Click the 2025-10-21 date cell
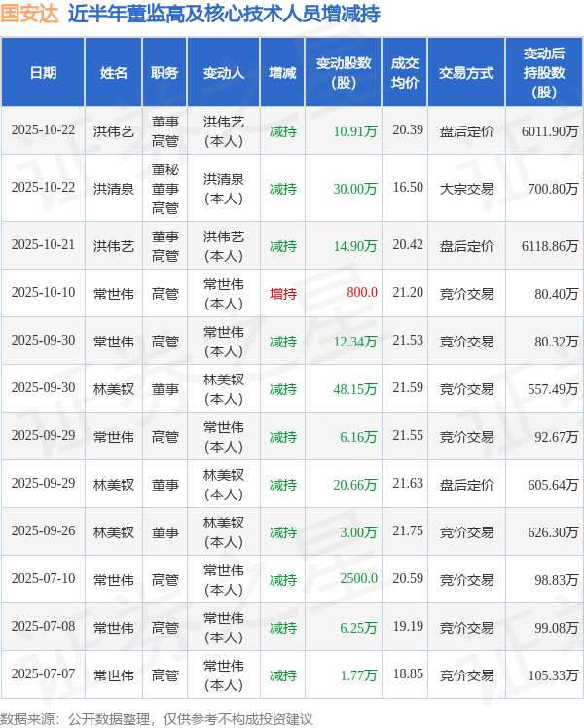The image size is (584, 728). click(43, 245)
